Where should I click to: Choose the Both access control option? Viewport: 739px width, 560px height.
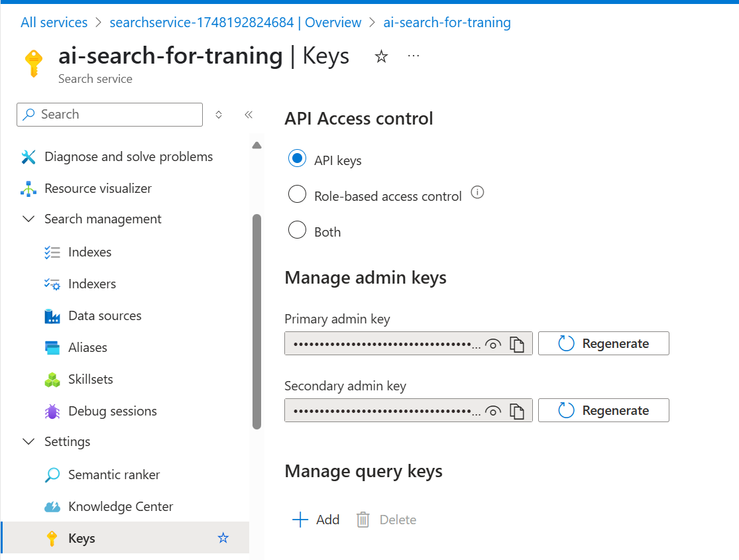tap(298, 231)
